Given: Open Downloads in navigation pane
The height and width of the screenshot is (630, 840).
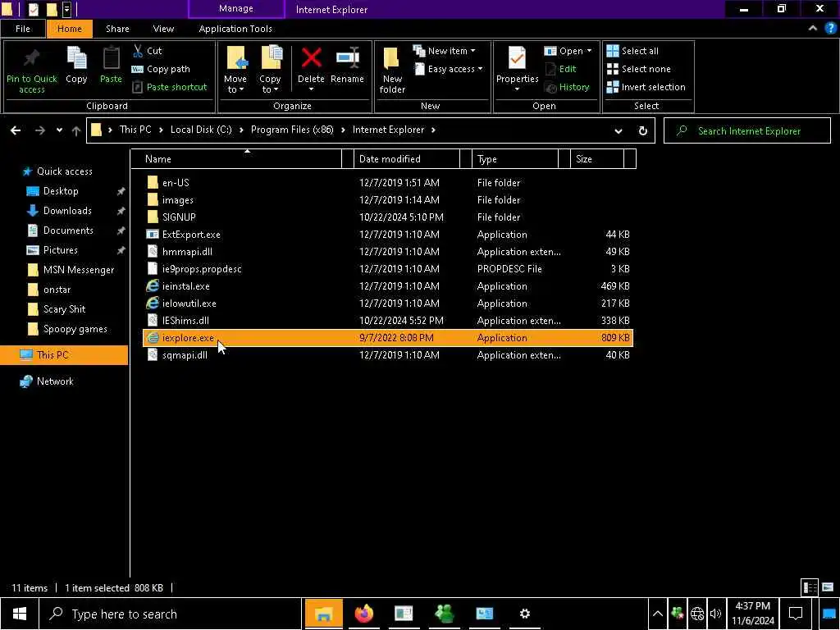Looking at the screenshot, I should coord(67,211).
